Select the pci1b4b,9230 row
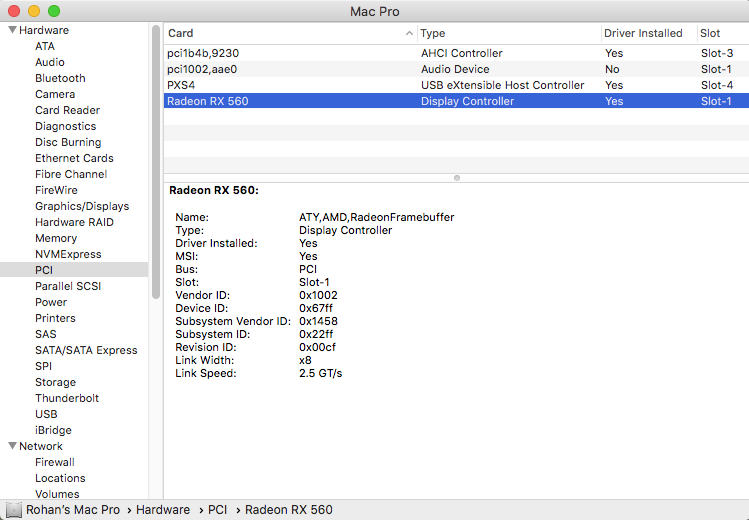The height and width of the screenshot is (520, 749). coord(456,53)
